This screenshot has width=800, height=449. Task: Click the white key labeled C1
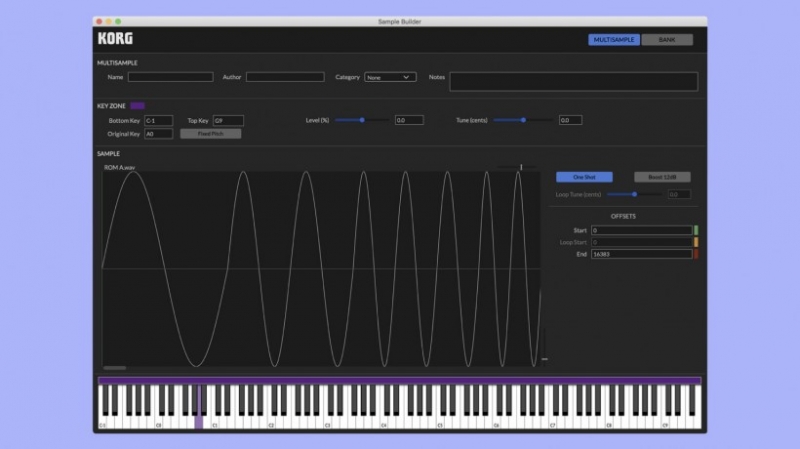[x=216, y=421]
